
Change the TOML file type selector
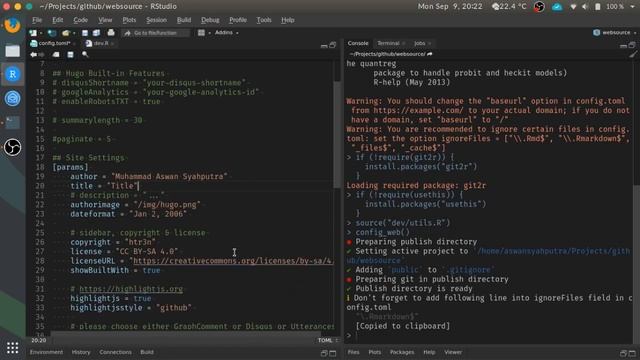pyautogui.click(x=328, y=340)
